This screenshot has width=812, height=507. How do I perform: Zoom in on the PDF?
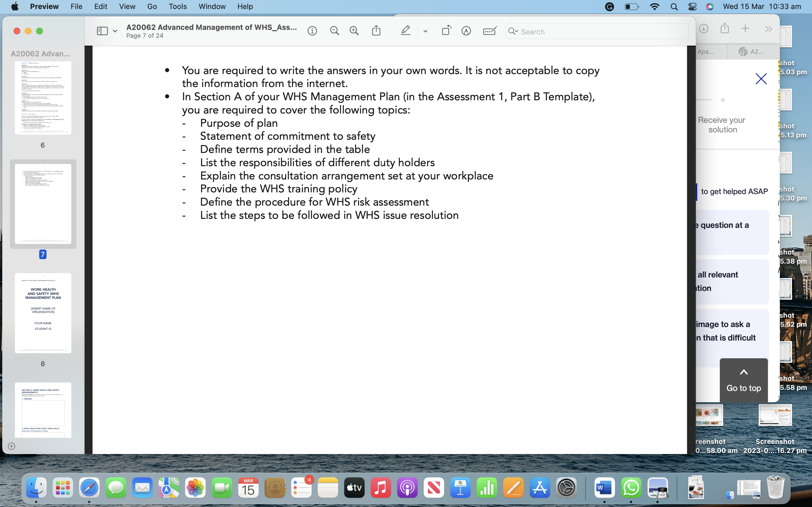[x=354, y=30]
